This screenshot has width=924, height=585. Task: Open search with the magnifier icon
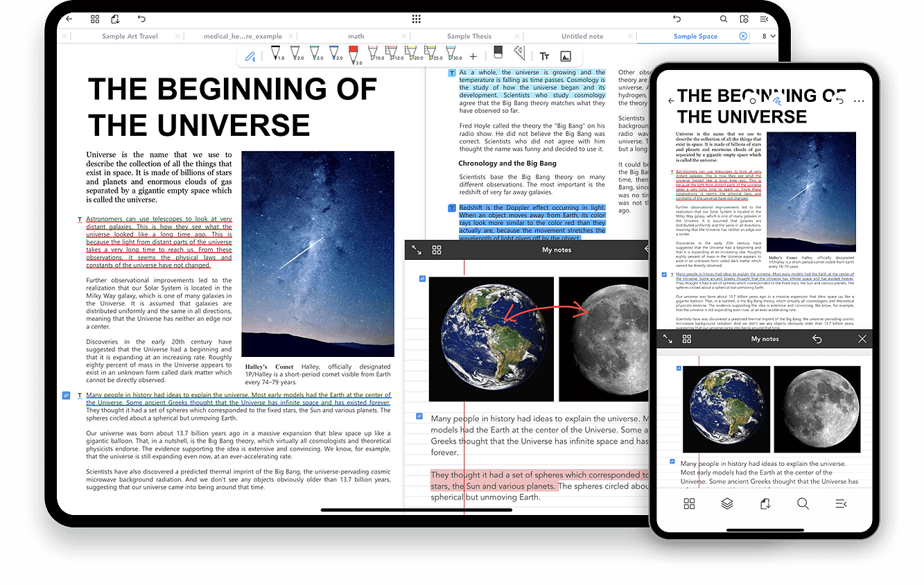(x=724, y=19)
